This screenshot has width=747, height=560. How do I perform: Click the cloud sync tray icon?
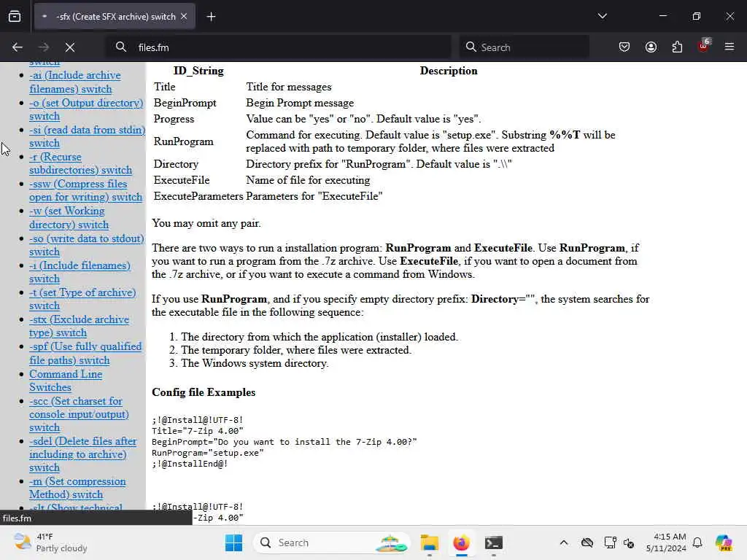[x=587, y=542]
